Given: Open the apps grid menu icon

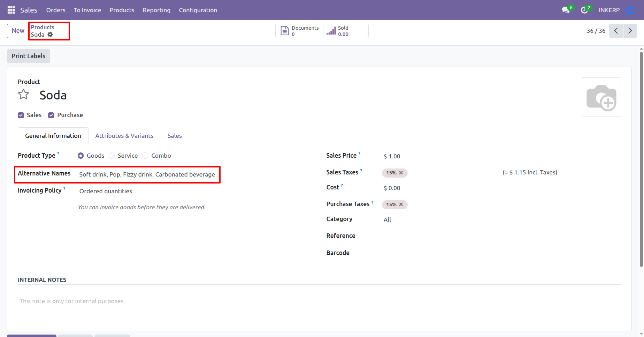Looking at the screenshot, I should 11,10.
